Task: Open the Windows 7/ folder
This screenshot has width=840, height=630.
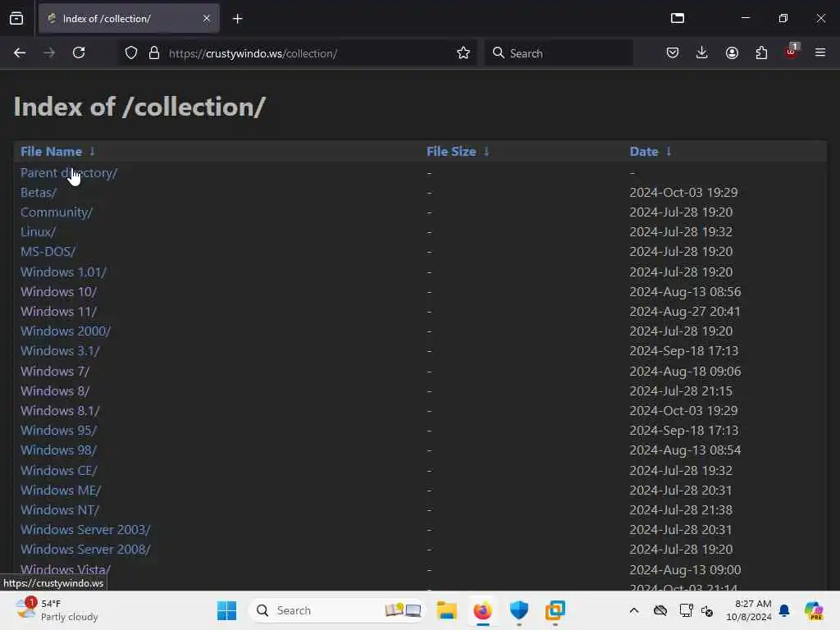Action: (x=55, y=372)
